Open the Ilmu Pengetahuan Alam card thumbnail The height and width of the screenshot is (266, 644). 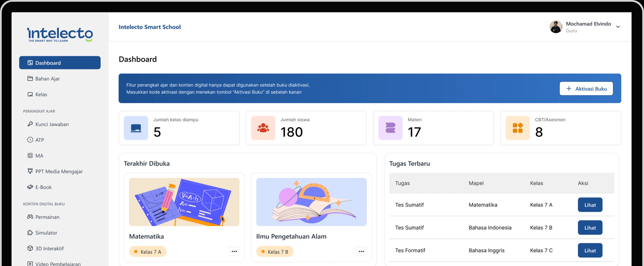click(311, 202)
